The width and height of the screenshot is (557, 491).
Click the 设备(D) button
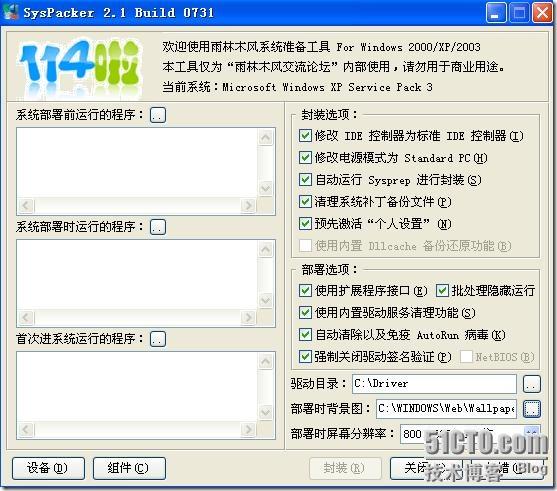48,468
